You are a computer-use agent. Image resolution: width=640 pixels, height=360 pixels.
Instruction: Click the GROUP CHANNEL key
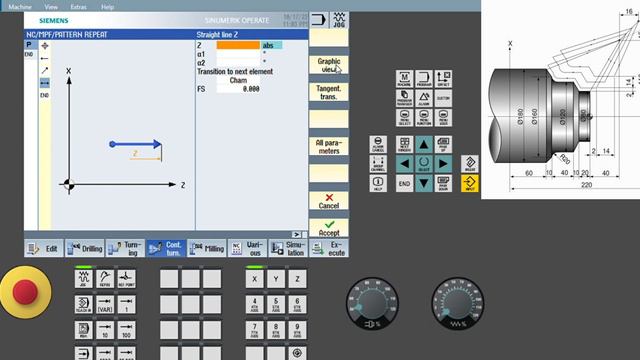pos(378,164)
